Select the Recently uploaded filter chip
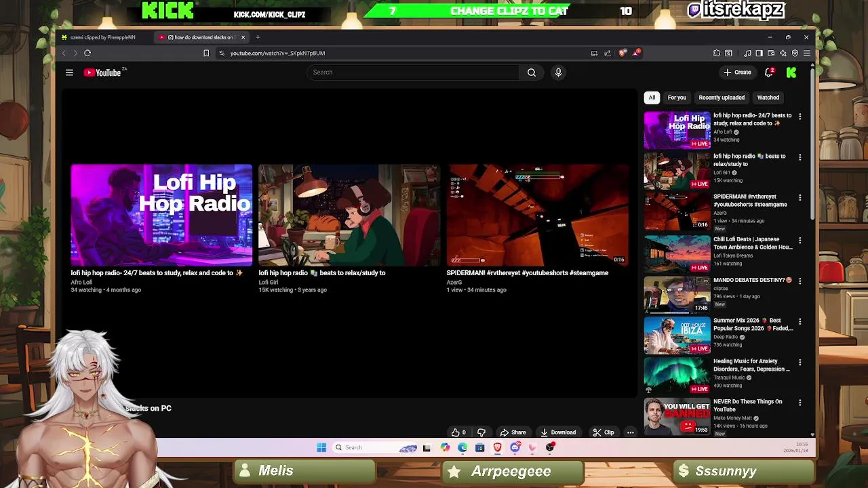 pos(722,98)
